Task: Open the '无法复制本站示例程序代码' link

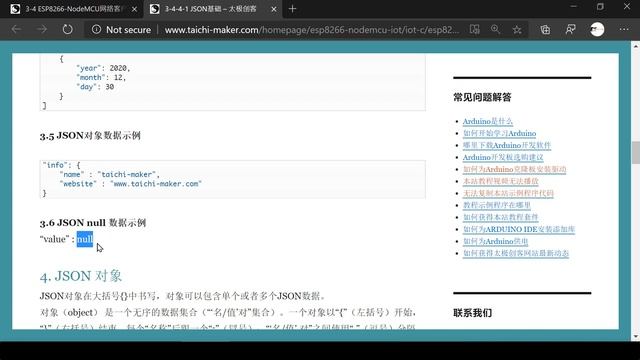Action: coord(508,193)
